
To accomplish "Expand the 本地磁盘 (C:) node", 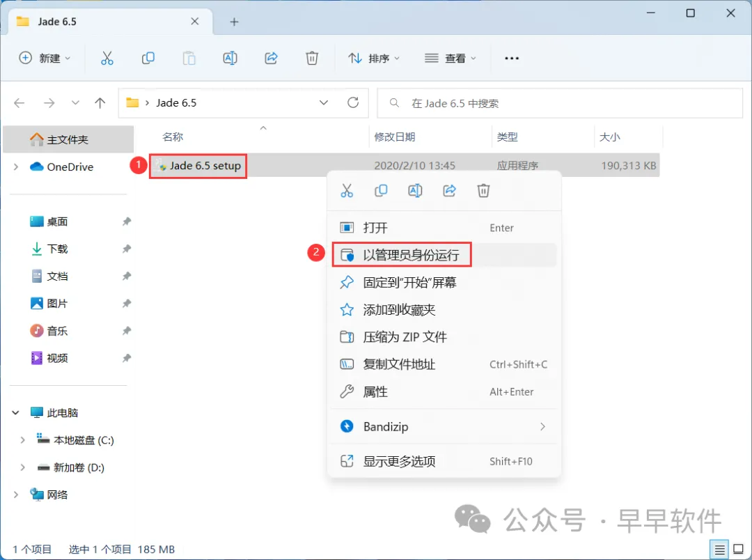I will click(x=22, y=440).
